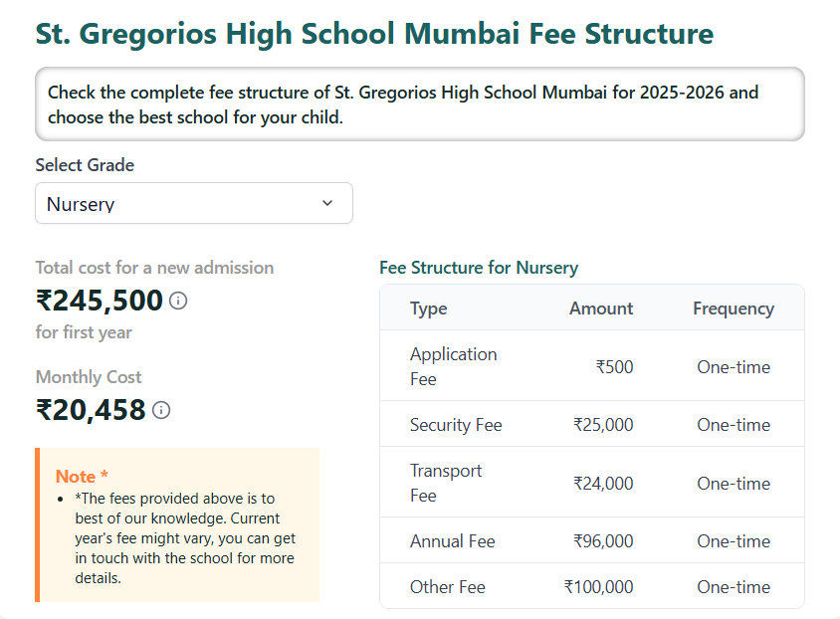Click the info icon next to Monthly Cost amount

coord(161,410)
